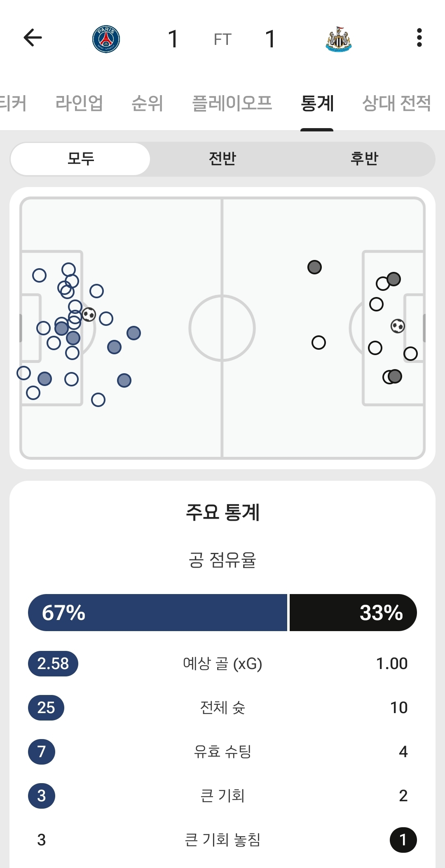Select the 모두 (all) period filter
Image resolution: width=445 pixels, height=868 pixels.
(81, 159)
